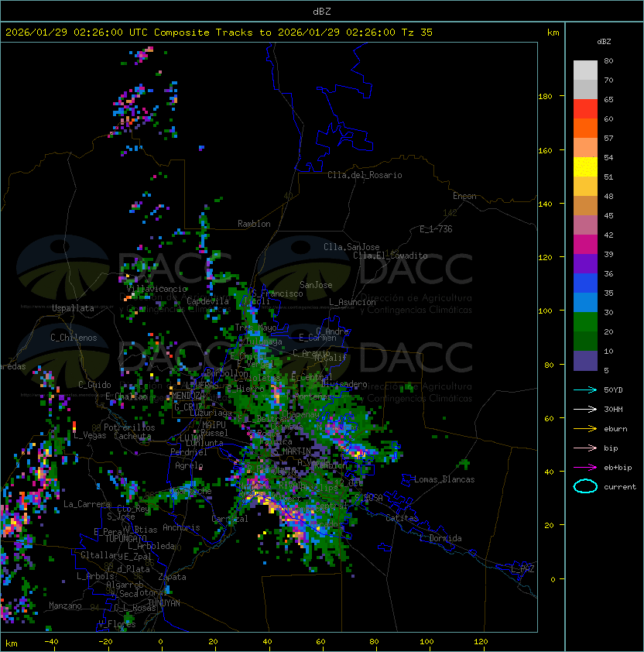Select the 'Ramblon' location label
The image size is (644, 652).
point(254,224)
